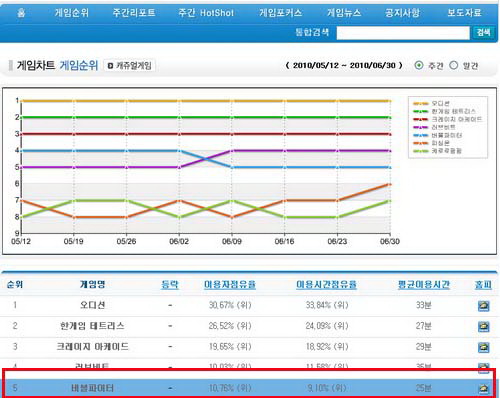
Task: Click the 06/16 date label on chart
Action: pyautogui.click(x=284, y=241)
